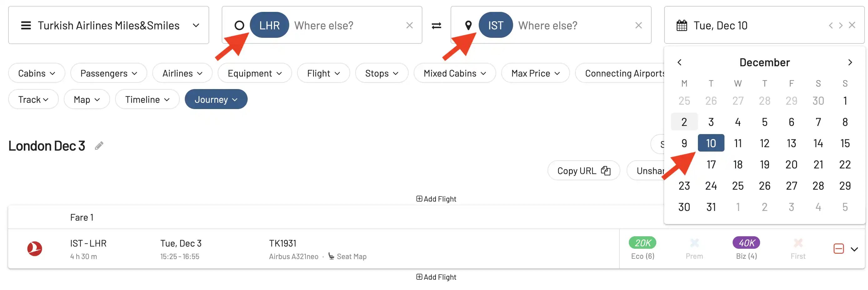Viewport: 868px width, 290px height.
Task: Open the active Journey dropdown
Action: pyautogui.click(x=216, y=99)
